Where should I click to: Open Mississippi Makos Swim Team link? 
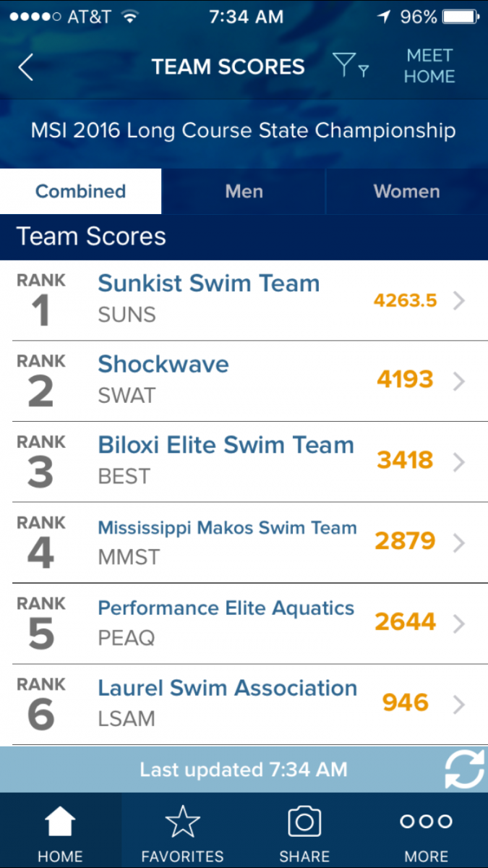(x=227, y=527)
